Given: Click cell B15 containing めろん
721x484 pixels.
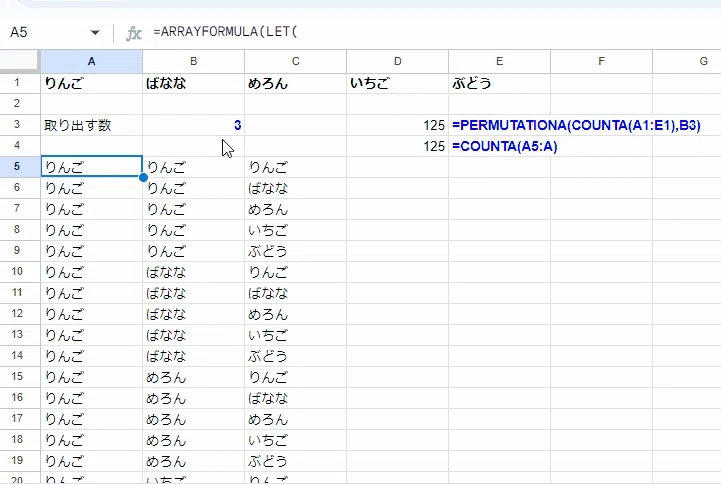Looking at the screenshot, I should pos(194,377).
